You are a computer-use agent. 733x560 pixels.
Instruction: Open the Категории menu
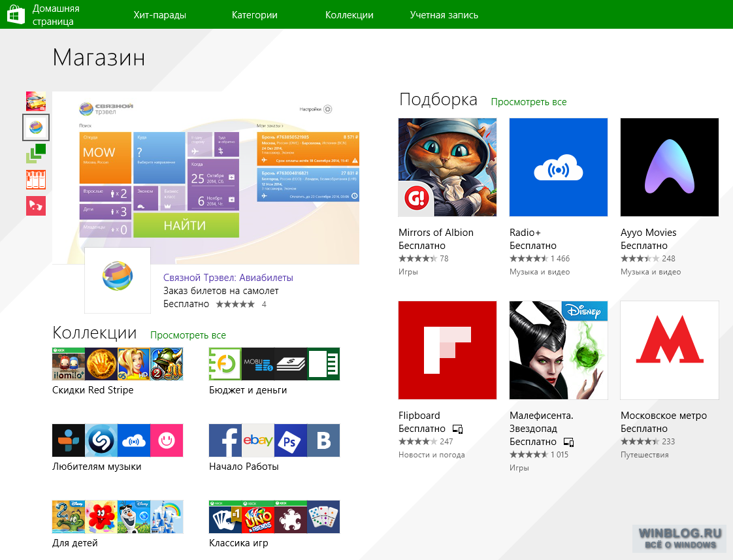click(x=254, y=15)
